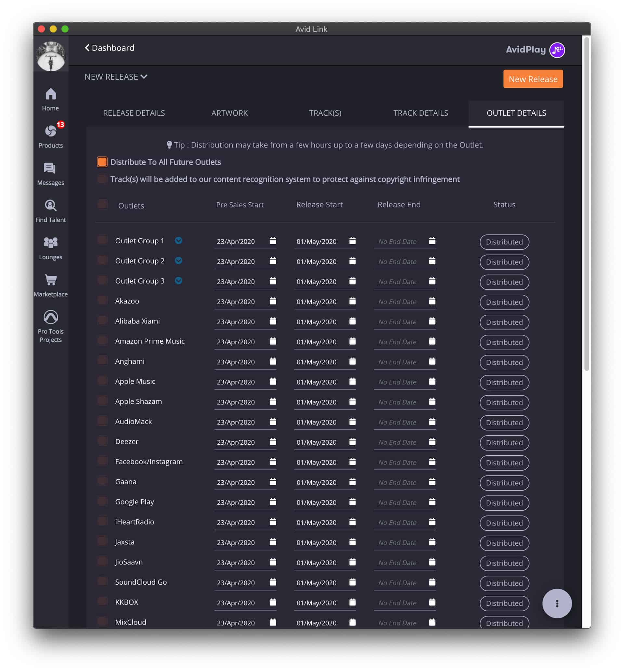Open Release End calendar for iHeartRadio

432,522
